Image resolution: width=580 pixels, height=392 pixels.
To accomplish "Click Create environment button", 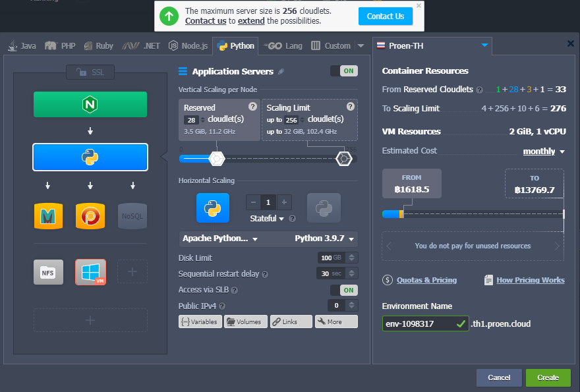I will click(x=548, y=378).
